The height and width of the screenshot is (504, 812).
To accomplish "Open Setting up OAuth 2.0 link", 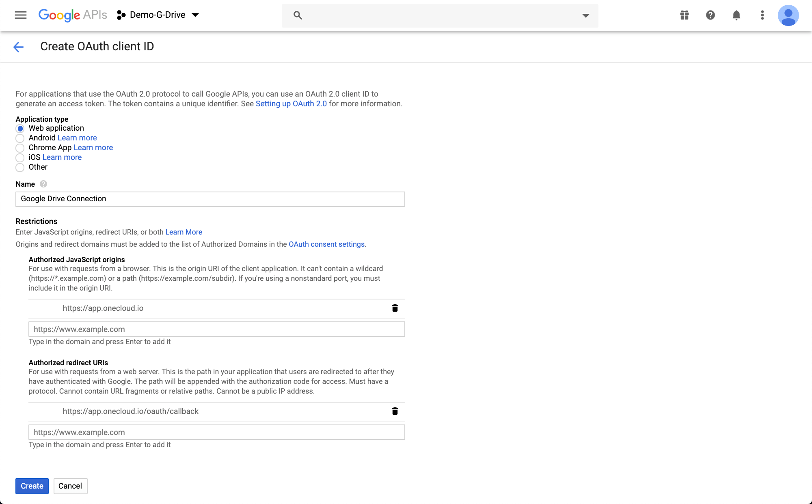I will 291,104.
